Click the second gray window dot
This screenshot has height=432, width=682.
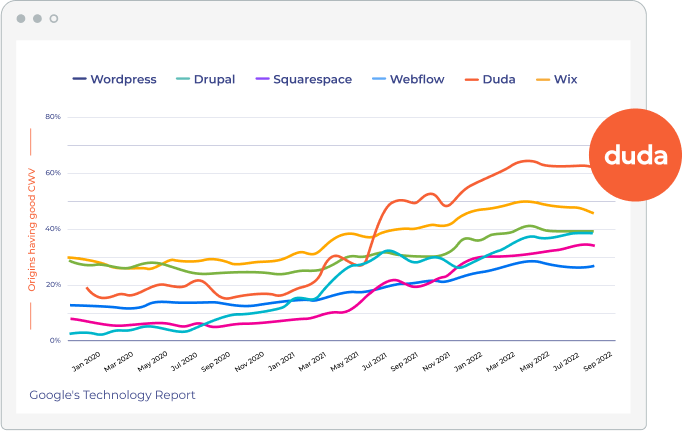click(37, 19)
